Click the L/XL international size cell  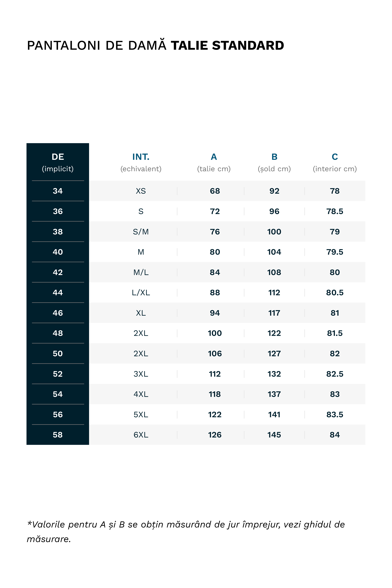pos(141,292)
